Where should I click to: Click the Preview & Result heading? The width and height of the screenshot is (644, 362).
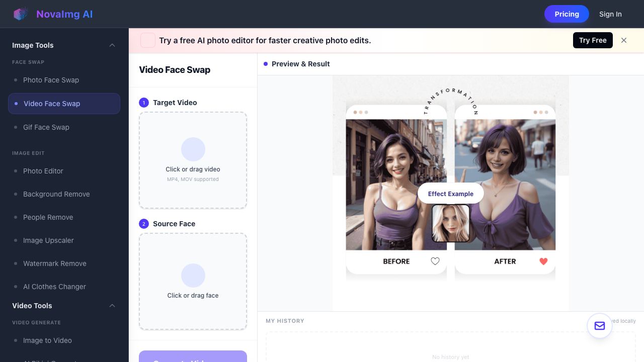pos(301,64)
